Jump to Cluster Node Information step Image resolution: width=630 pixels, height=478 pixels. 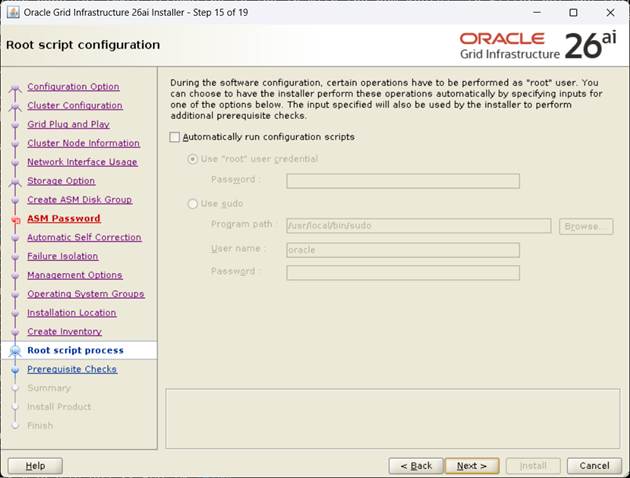[84, 143]
